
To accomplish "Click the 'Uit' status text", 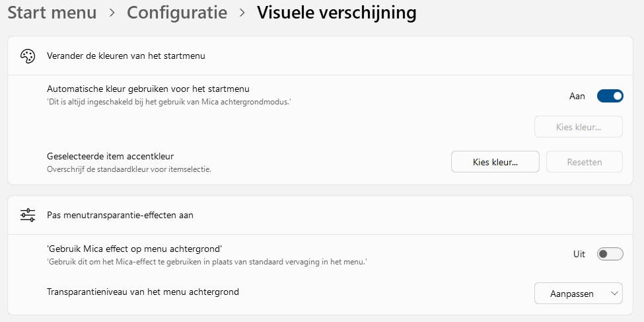I will 579,254.
